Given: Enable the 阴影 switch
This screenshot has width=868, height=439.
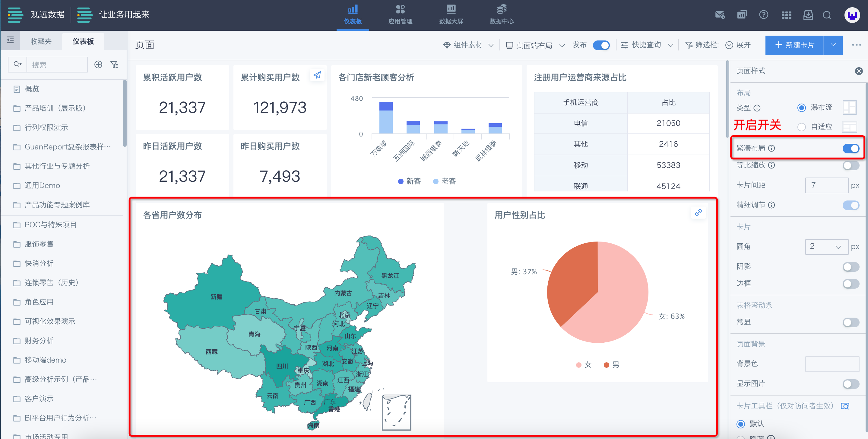Looking at the screenshot, I should coord(851,267).
